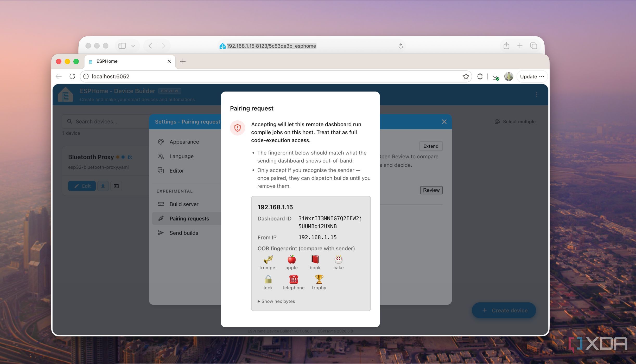Click the Create device button
636x364 pixels.
[504, 310]
